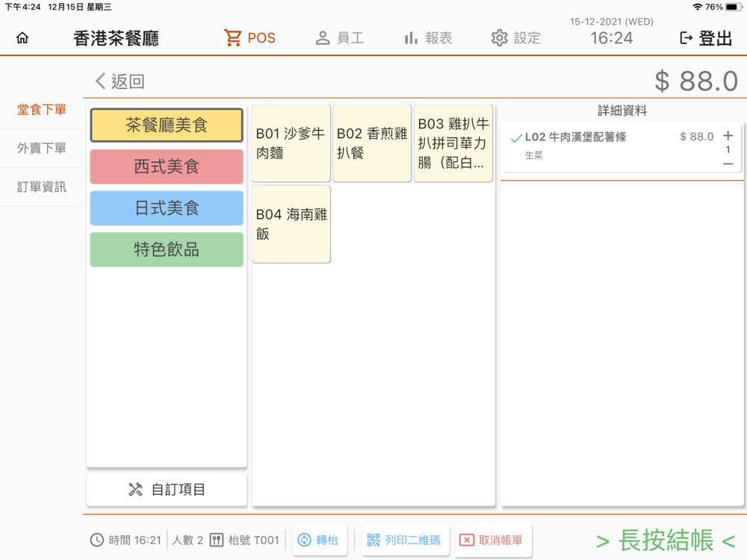Click the clock icon beside 時間 16:21
This screenshot has width=747, height=560.
click(96, 540)
